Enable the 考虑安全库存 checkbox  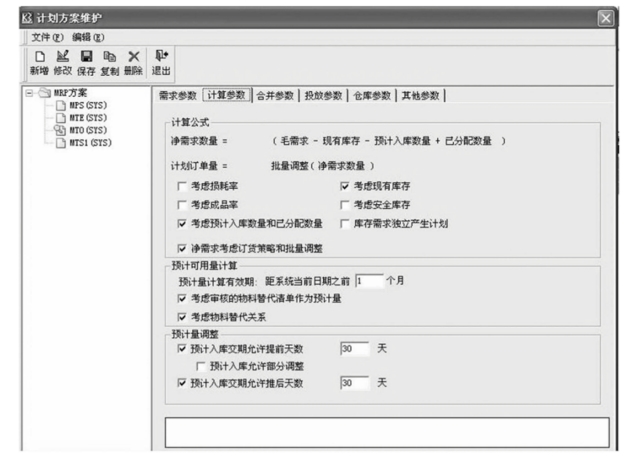click(345, 205)
